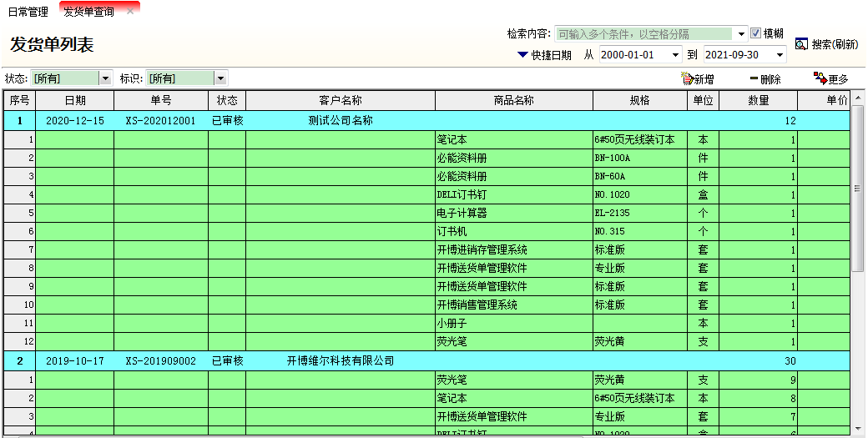868x438 pixels.
Task: Click inside the 检索内容 search input
Action: [645, 34]
